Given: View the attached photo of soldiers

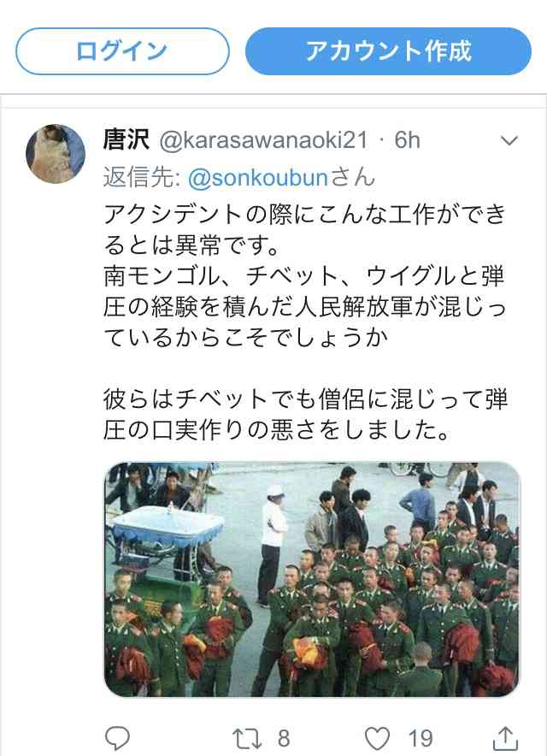Looking at the screenshot, I should (x=312, y=579).
